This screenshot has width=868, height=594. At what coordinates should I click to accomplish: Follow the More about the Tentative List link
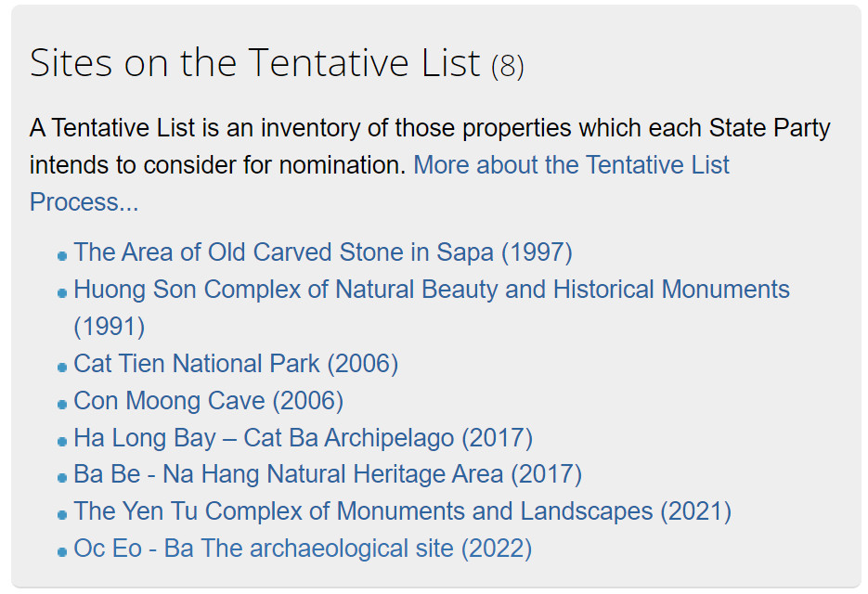571,165
